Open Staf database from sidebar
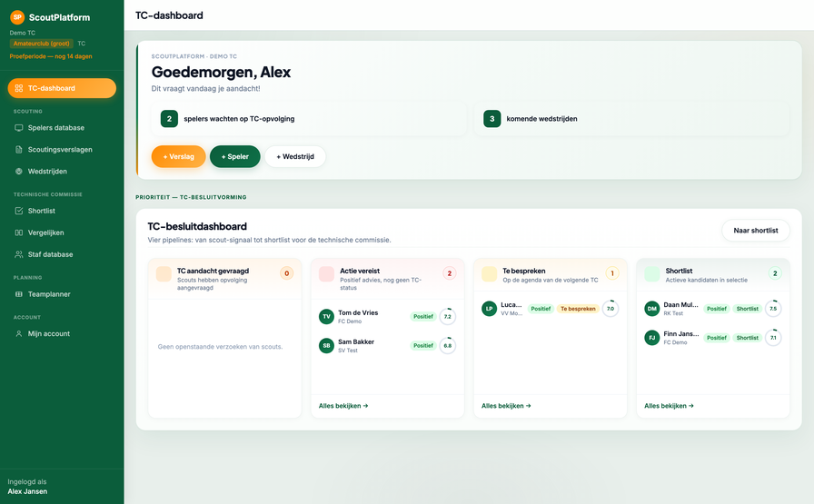Screen dimensions: 814x504 tap(62, 254)
